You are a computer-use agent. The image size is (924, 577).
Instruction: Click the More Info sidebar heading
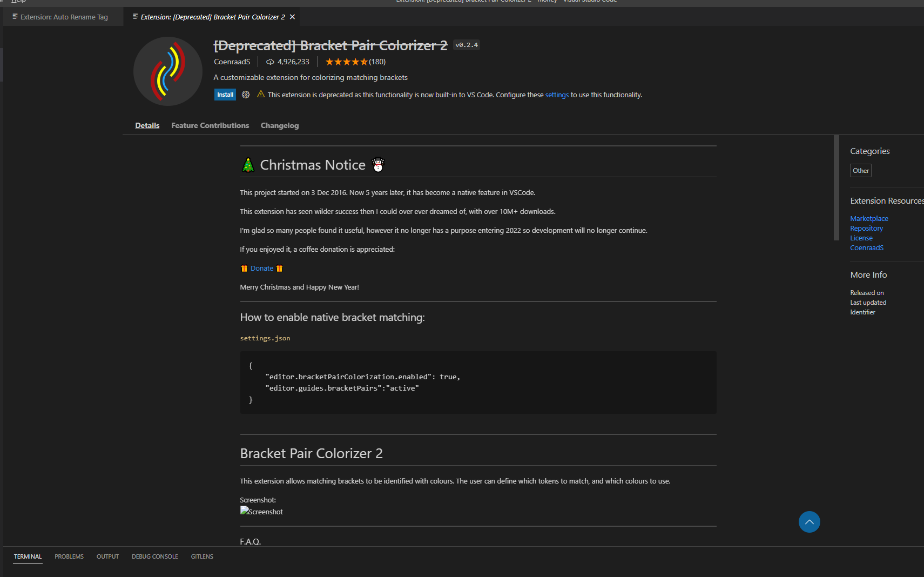point(868,274)
